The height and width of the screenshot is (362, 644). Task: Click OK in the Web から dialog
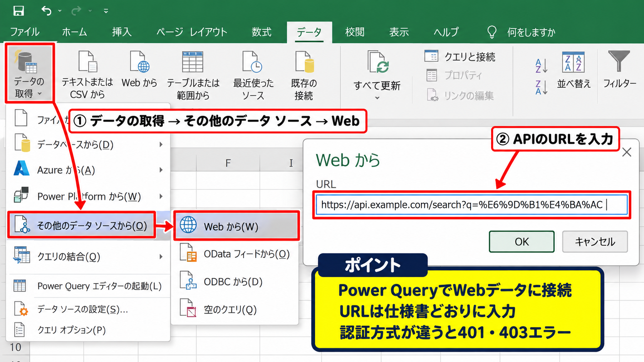(x=522, y=242)
